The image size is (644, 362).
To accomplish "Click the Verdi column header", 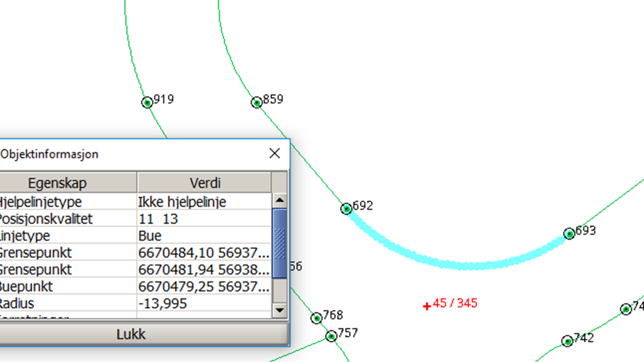I will pos(205,183).
